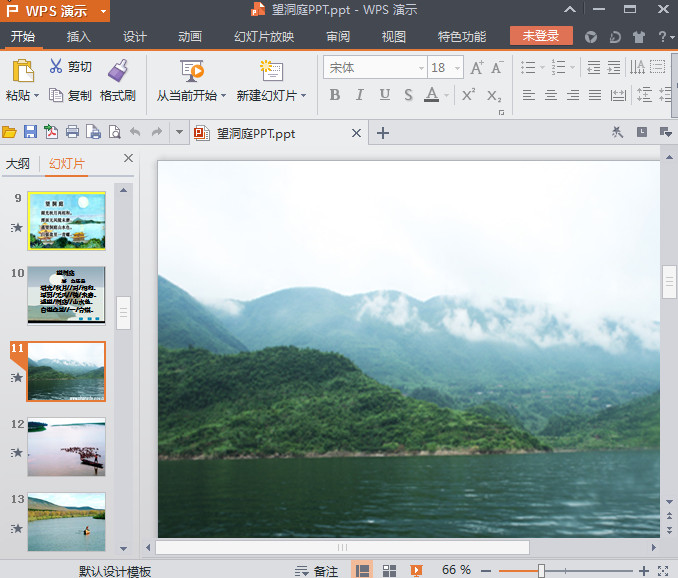Click the 未登录 login button
The image size is (678, 578).
541,35
